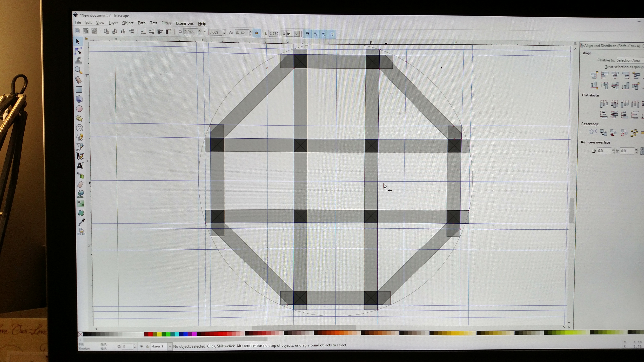Screen dimensions: 644x362
Task: Pick the yellow palette swatch
Action: click(159, 334)
